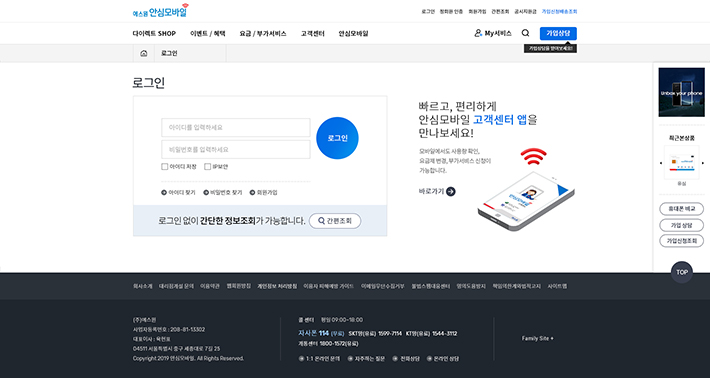
Task: Click the 공시지원금 top link
Action: point(525,12)
